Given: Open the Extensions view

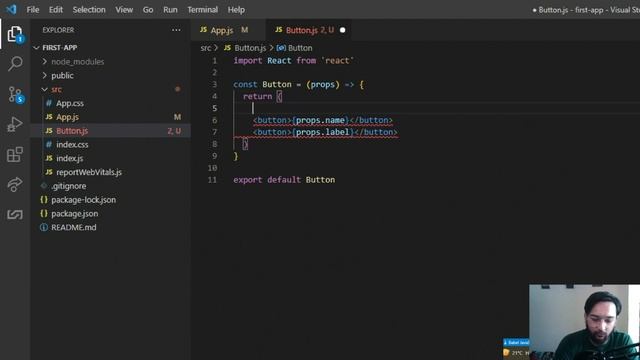Looking at the screenshot, I should pyautogui.click(x=15, y=154).
